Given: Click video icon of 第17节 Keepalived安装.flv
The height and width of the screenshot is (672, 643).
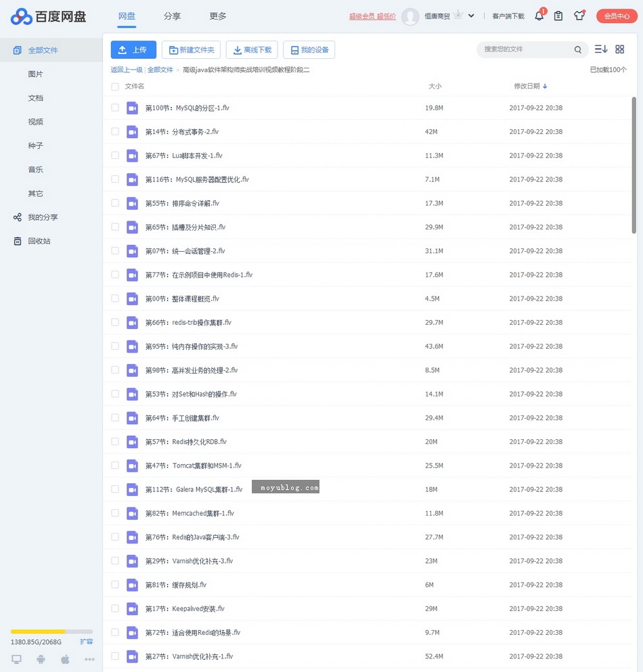Looking at the screenshot, I should [133, 608].
